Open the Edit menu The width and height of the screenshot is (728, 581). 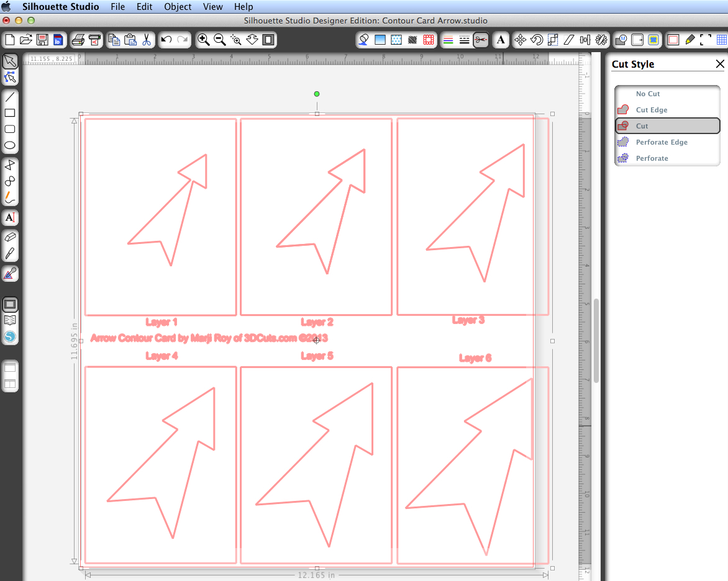(144, 6)
